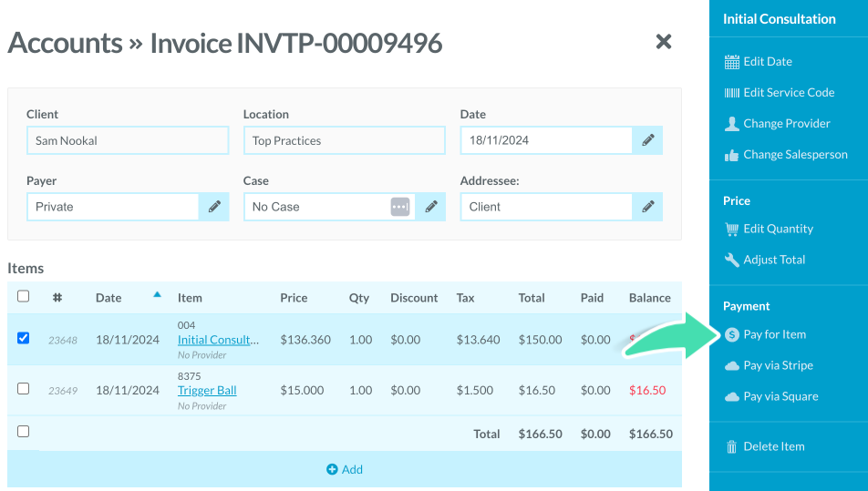Click the trash icon next to Delete Item

pos(732,446)
